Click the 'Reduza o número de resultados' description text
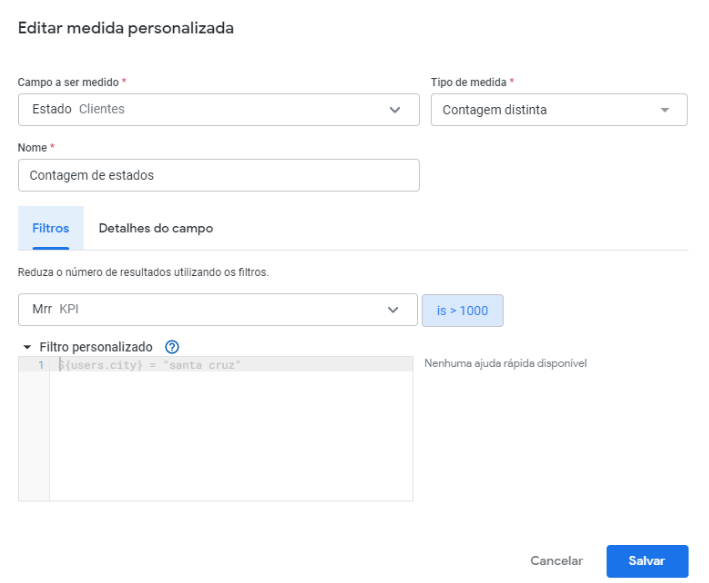This screenshot has height=583, width=709. coord(143,272)
